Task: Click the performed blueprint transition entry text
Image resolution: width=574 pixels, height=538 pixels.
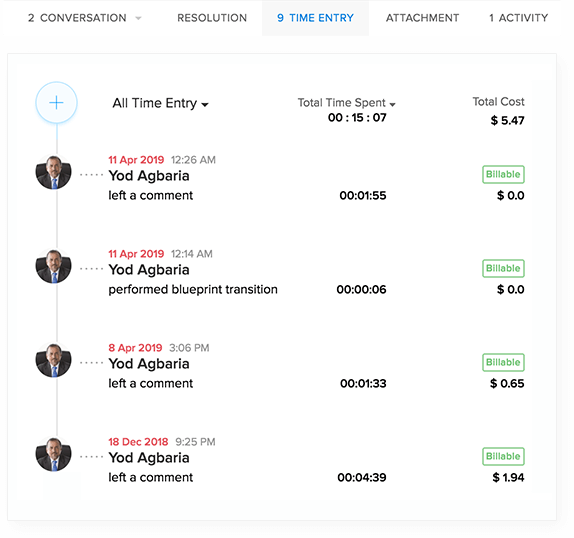Action: click(x=193, y=289)
